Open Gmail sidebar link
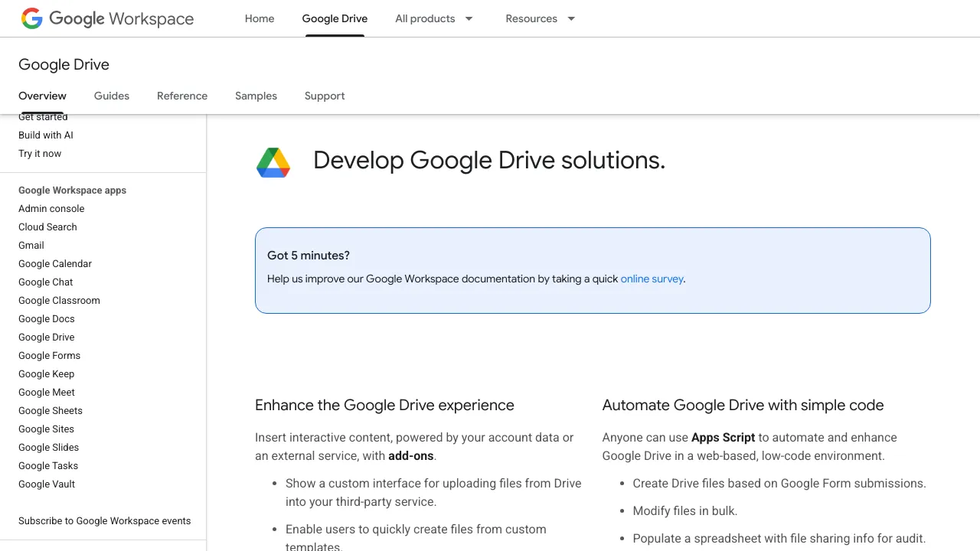The height and width of the screenshot is (551, 980). (x=31, y=245)
